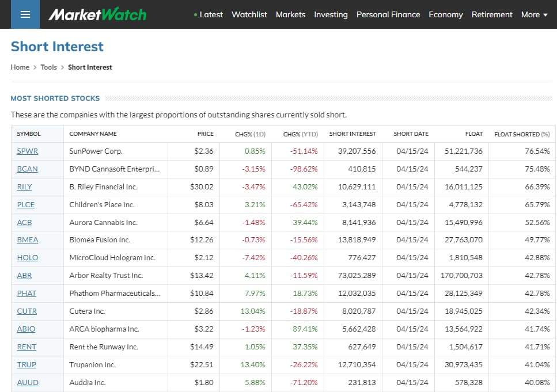Select the 40.08% float shorted value

537,382
